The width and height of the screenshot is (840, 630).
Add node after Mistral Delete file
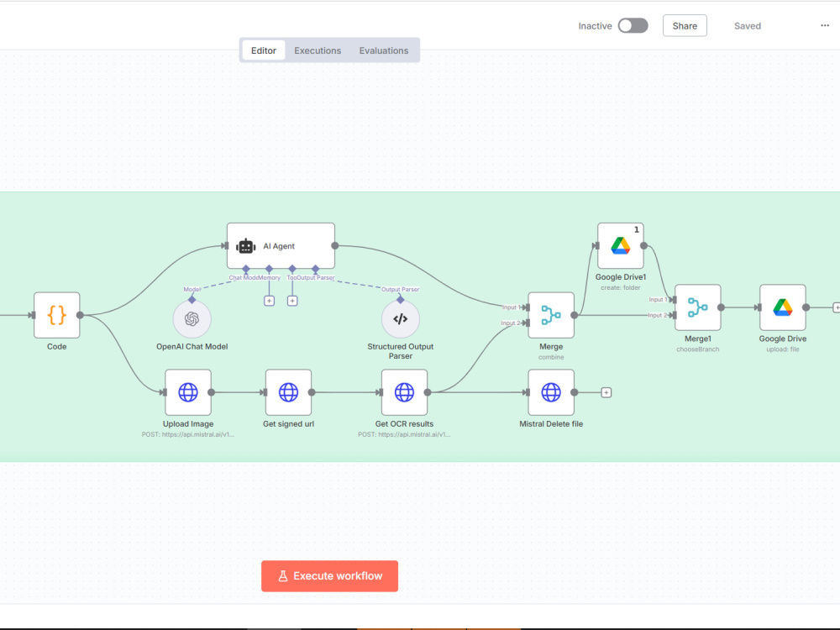coord(606,392)
